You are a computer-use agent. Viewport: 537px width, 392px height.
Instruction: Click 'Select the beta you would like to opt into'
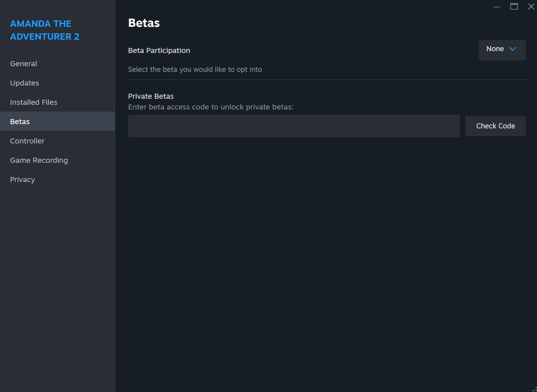pyautogui.click(x=195, y=69)
